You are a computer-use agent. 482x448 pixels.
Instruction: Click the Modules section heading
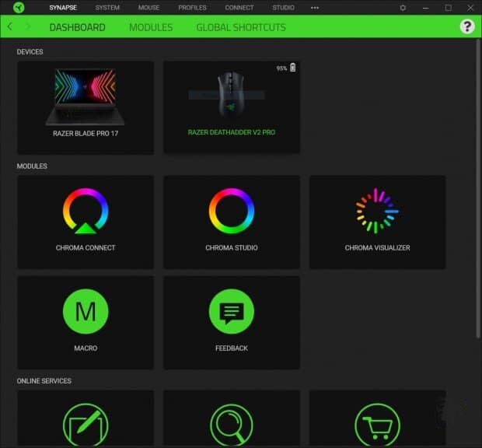[32, 166]
